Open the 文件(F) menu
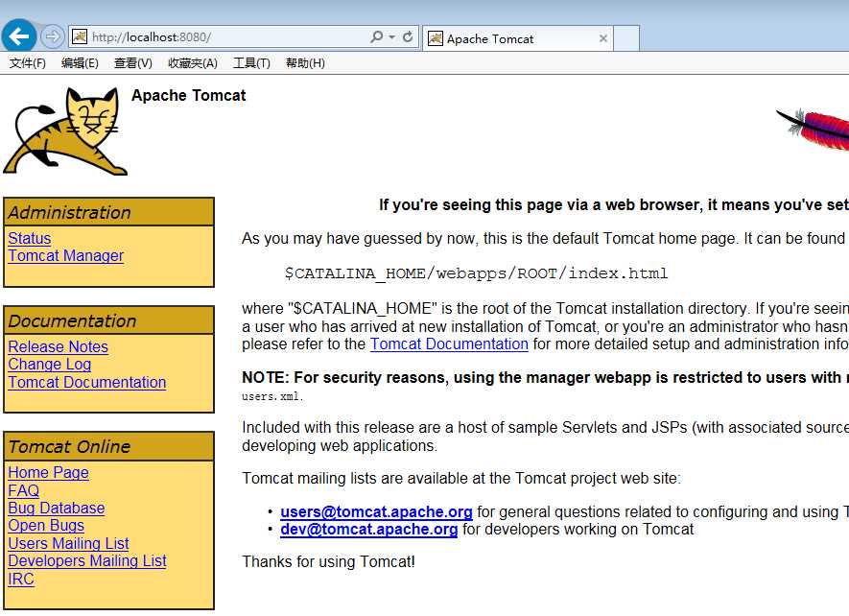849x616 pixels. (x=28, y=63)
